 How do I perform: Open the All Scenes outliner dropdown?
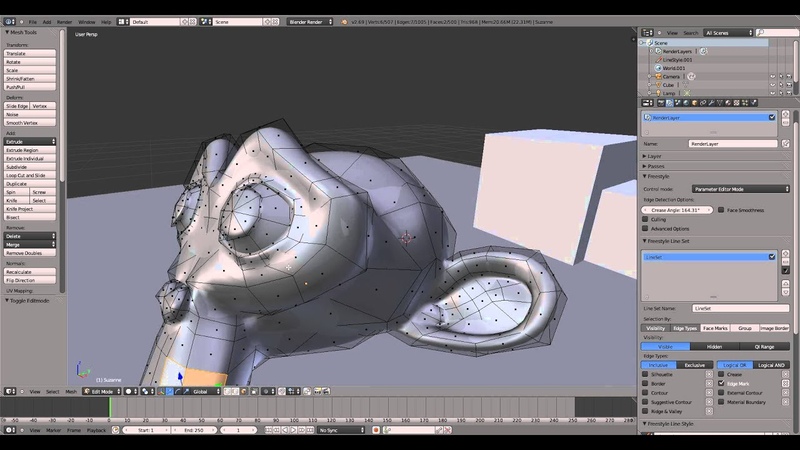(x=728, y=33)
